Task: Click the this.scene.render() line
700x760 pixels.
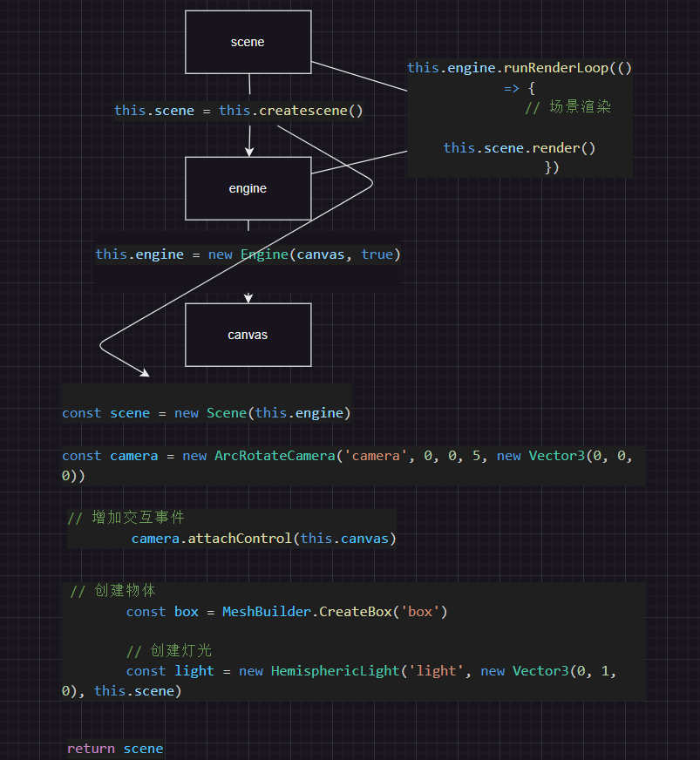Action: pyautogui.click(x=520, y=148)
